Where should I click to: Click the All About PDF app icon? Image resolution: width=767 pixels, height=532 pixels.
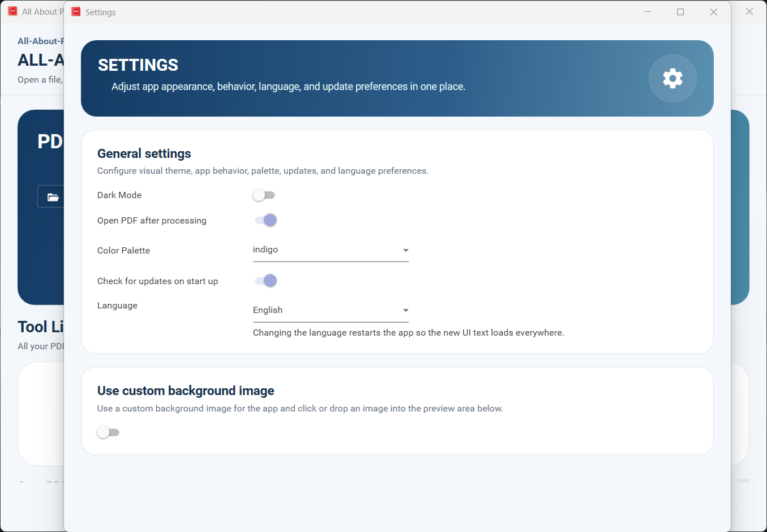coord(12,11)
